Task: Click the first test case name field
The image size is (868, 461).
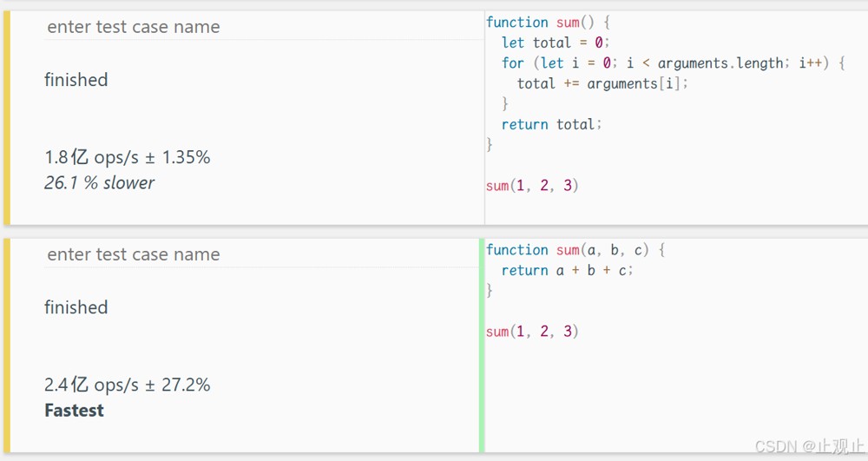Action: [x=264, y=27]
